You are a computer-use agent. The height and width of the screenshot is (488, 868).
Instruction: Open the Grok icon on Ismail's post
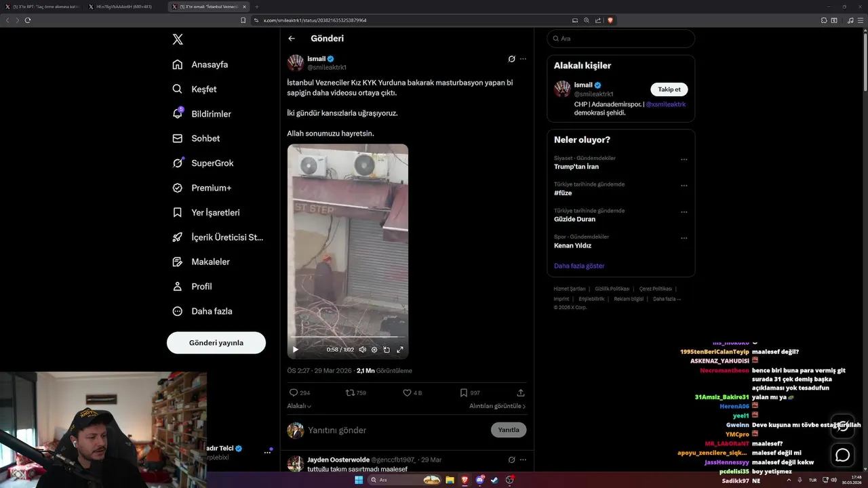(x=512, y=59)
